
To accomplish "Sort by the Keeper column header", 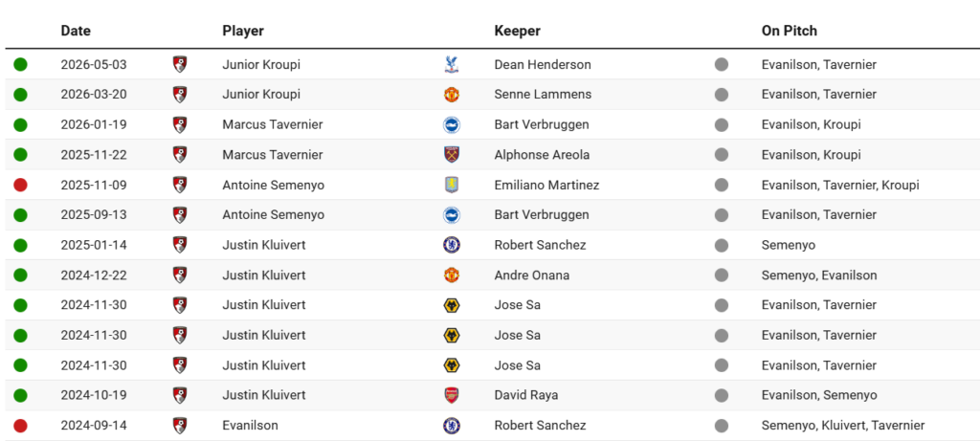I will pyautogui.click(x=518, y=31).
